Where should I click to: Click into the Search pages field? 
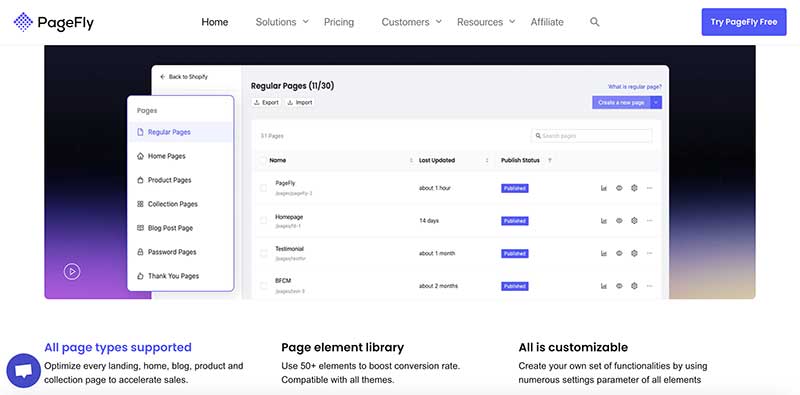tap(591, 136)
